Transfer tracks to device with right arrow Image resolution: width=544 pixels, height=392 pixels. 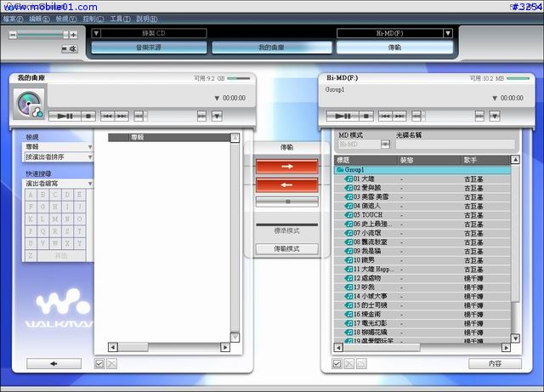pyautogui.click(x=287, y=167)
